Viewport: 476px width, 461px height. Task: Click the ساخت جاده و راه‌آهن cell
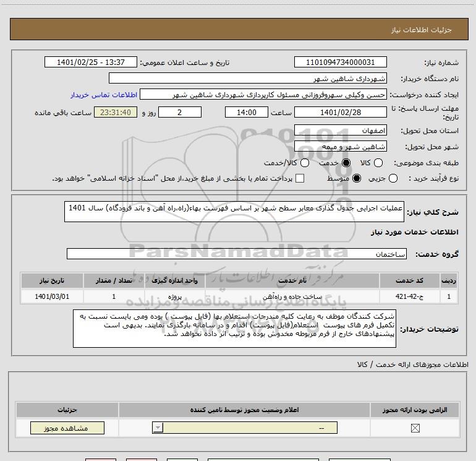(x=292, y=296)
